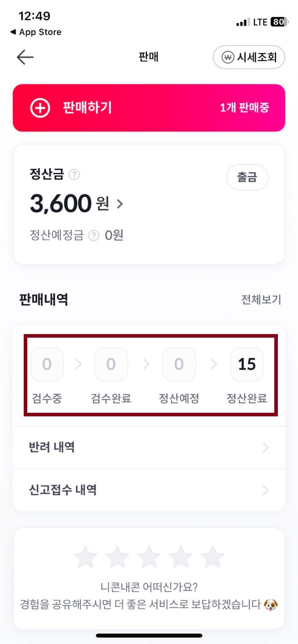Tap the 판매하기 banner to start selling

149,108
